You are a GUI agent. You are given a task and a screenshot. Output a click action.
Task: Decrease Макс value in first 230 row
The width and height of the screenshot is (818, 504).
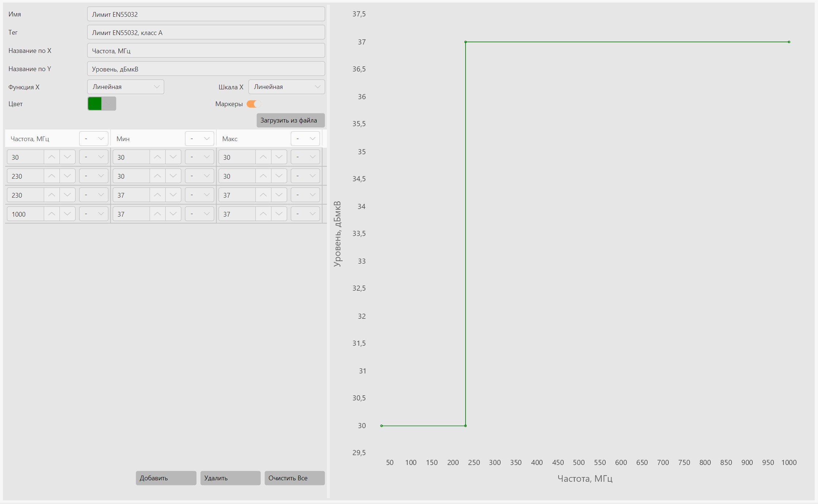(x=279, y=176)
